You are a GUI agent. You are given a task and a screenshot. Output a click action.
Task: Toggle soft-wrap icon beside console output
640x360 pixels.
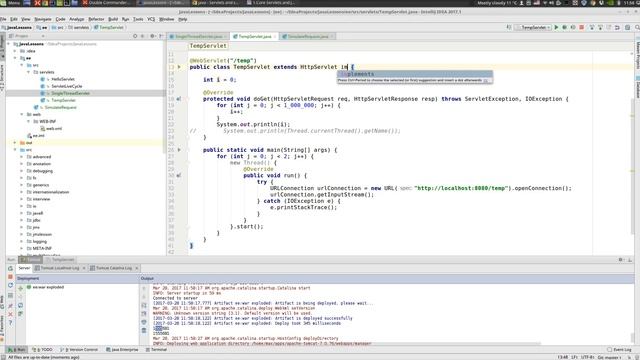pyautogui.click(x=144, y=305)
